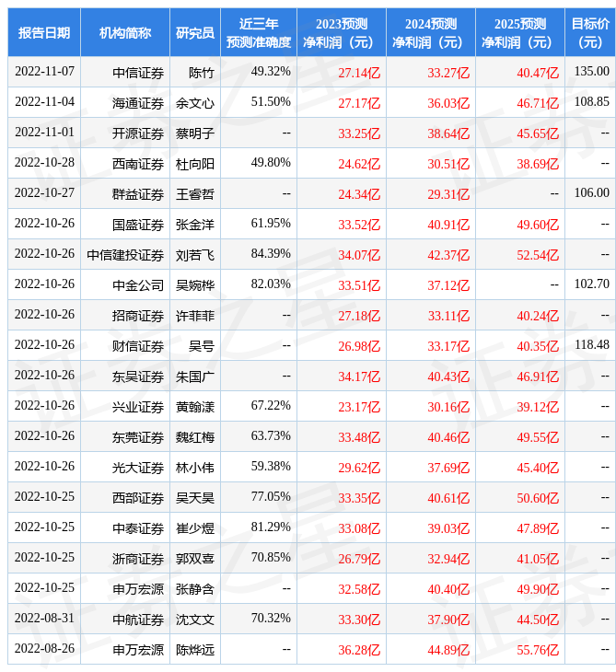Click date cell 2022-08-26
Viewport: 616px width, 672px height.
click(x=44, y=650)
